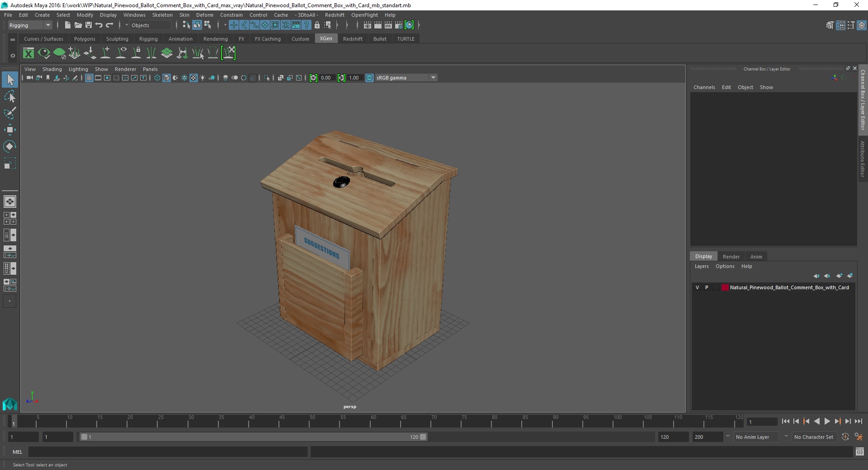
Task: Open the XGen window shelf icon
Action: click(28, 53)
